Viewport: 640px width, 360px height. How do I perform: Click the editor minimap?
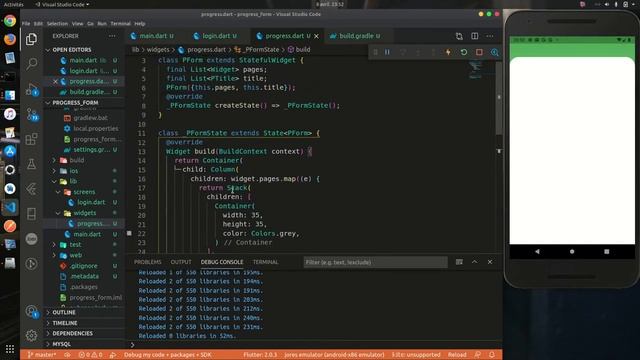[475, 69]
